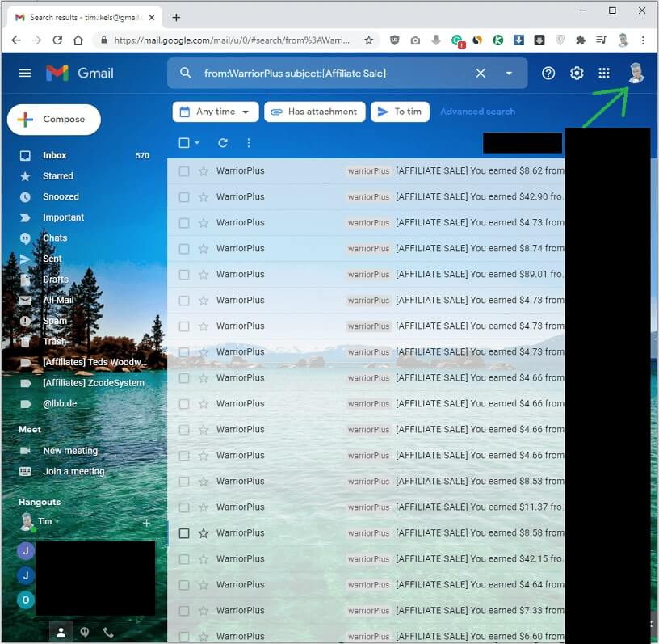Open the Google apps grid
The height and width of the screenshot is (644, 659).
604,74
